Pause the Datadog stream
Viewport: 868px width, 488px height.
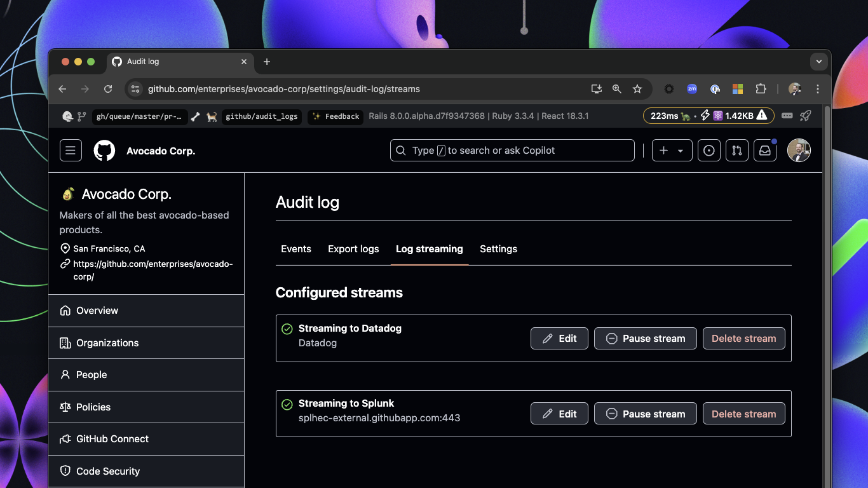[x=645, y=338]
